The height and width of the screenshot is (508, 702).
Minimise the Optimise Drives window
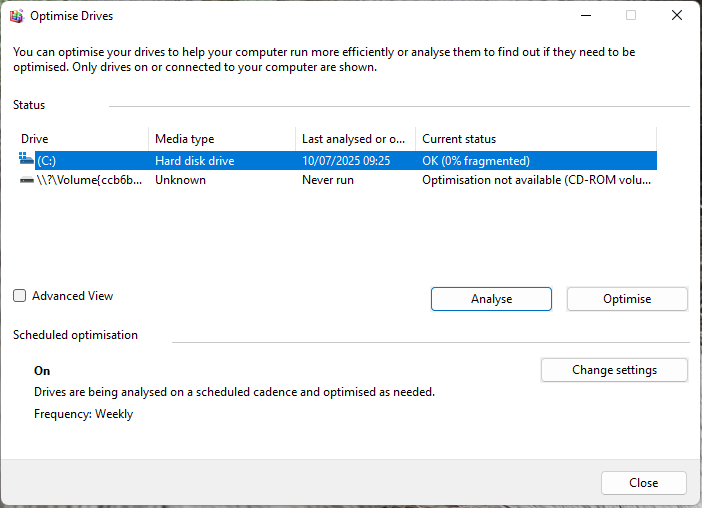585,16
